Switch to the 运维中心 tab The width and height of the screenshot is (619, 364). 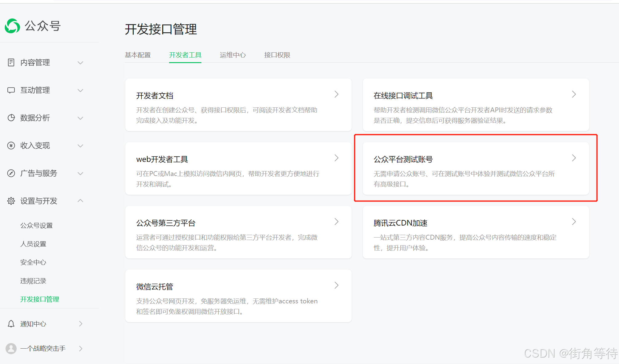(233, 55)
